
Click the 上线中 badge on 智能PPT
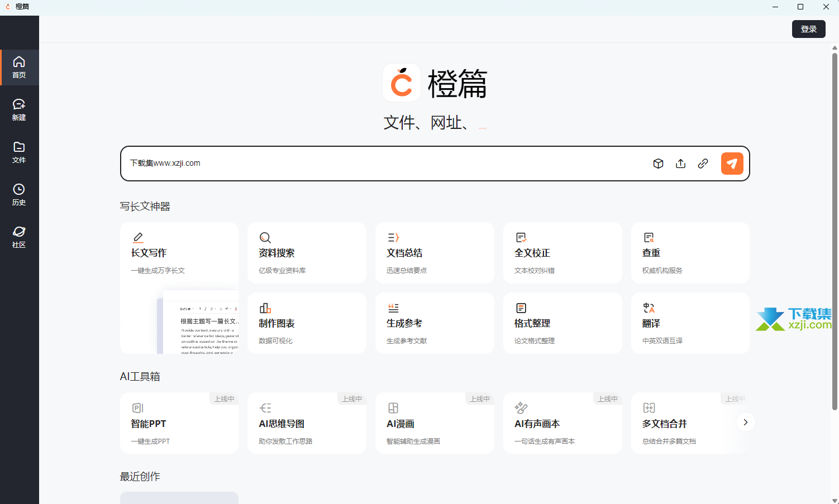click(224, 399)
